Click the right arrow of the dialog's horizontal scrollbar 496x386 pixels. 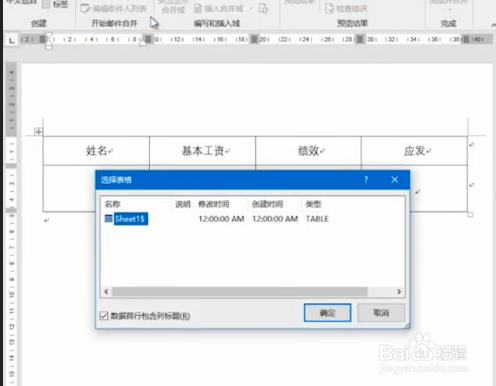coord(399,292)
